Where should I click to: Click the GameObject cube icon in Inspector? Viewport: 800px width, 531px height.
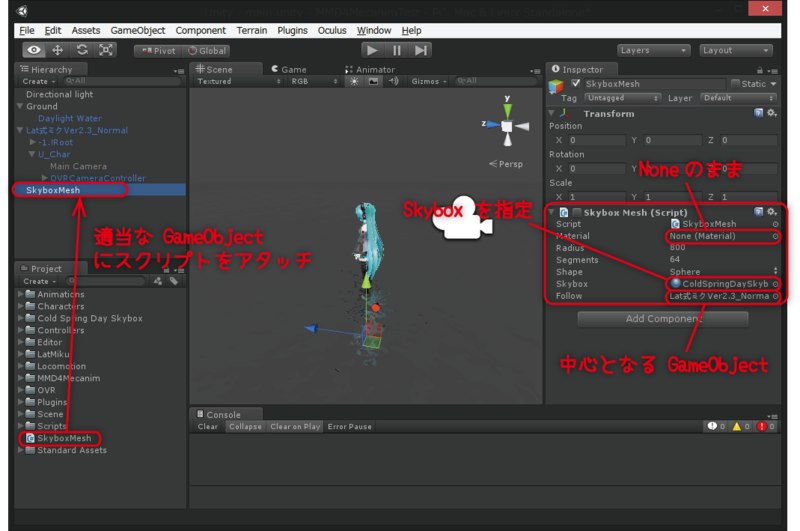556,86
